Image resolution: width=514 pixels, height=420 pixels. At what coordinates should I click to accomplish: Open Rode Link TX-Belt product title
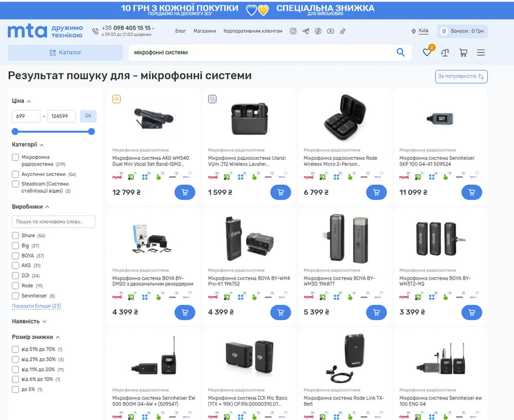coord(343,401)
